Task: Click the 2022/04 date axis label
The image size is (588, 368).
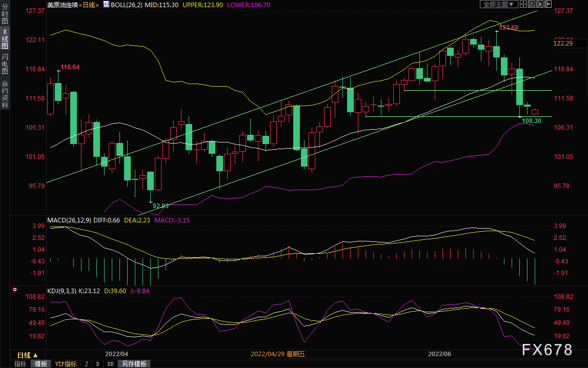Action: [x=116, y=354]
